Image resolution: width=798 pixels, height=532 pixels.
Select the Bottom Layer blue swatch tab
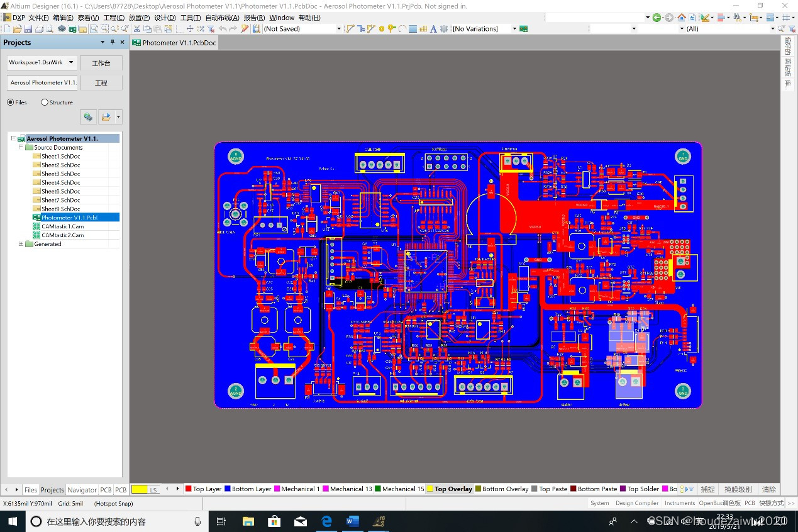[x=247, y=489]
